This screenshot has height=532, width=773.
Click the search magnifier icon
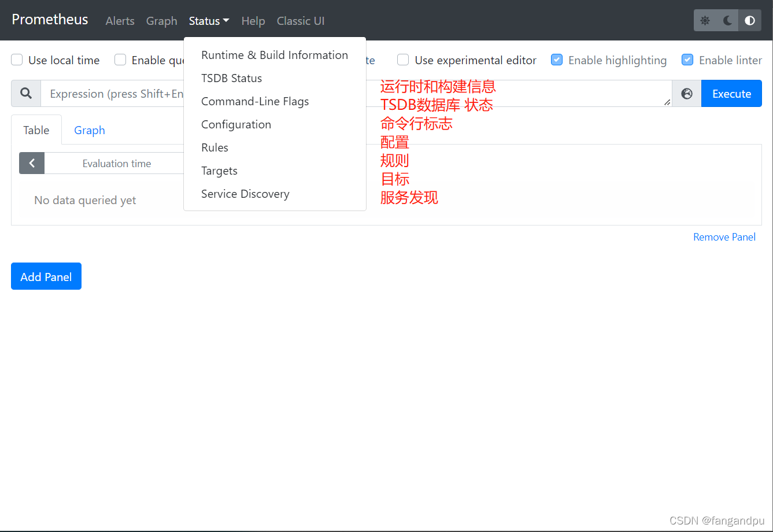(x=26, y=94)
